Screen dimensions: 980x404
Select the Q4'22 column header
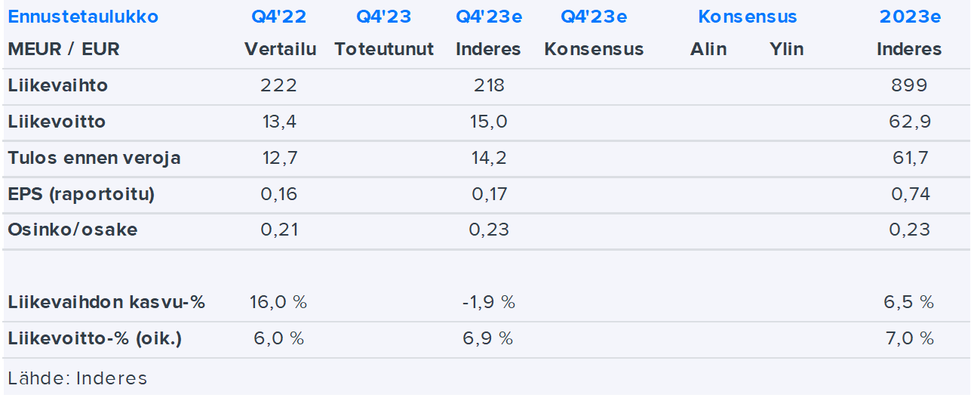[280, 17]
